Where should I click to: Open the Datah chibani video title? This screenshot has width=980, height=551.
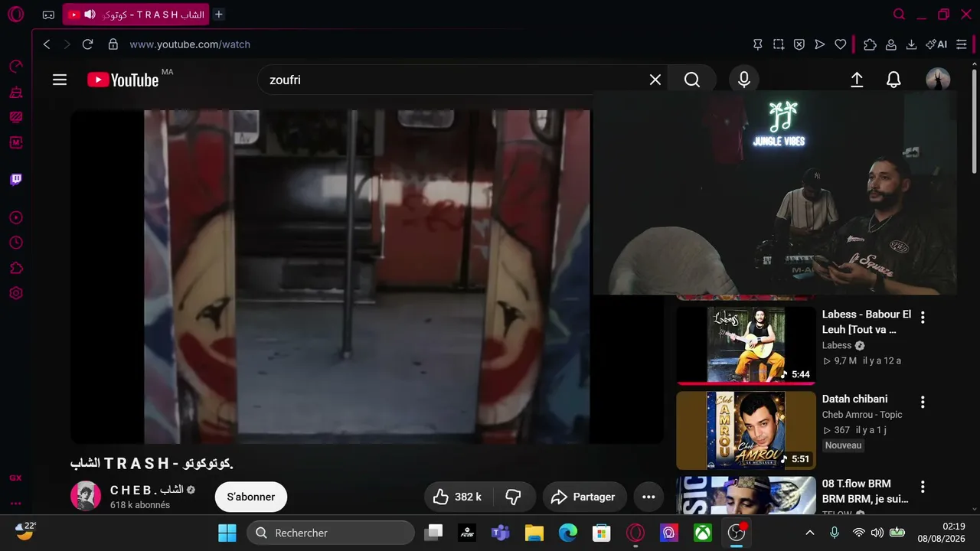[x=855, y=399]
